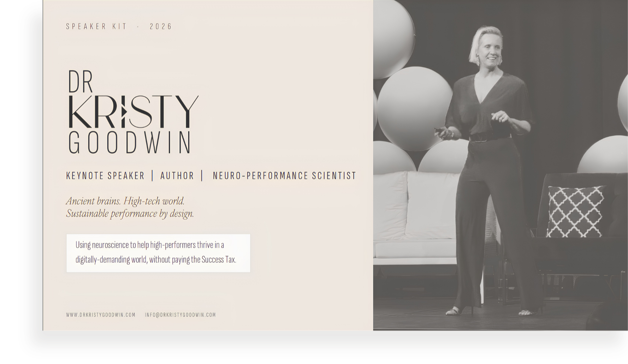This screenshot has height=364, width=628.
Task: Click the info@drkristygoodwin.com email link
Action: 180,315
